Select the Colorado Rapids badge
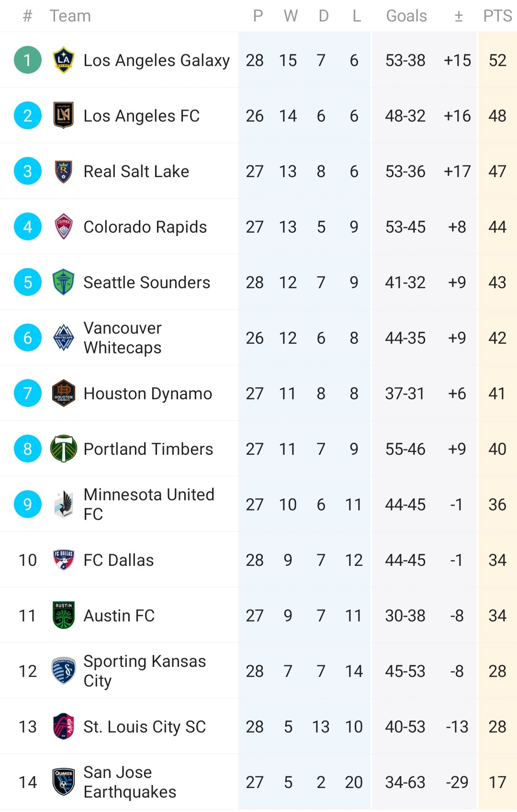The height and width of the screenshot is (812, 517). pos(64,226)
